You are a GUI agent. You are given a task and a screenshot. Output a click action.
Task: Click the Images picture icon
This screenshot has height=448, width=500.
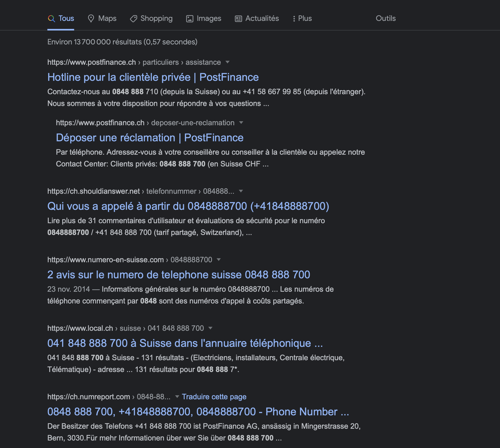190,18
